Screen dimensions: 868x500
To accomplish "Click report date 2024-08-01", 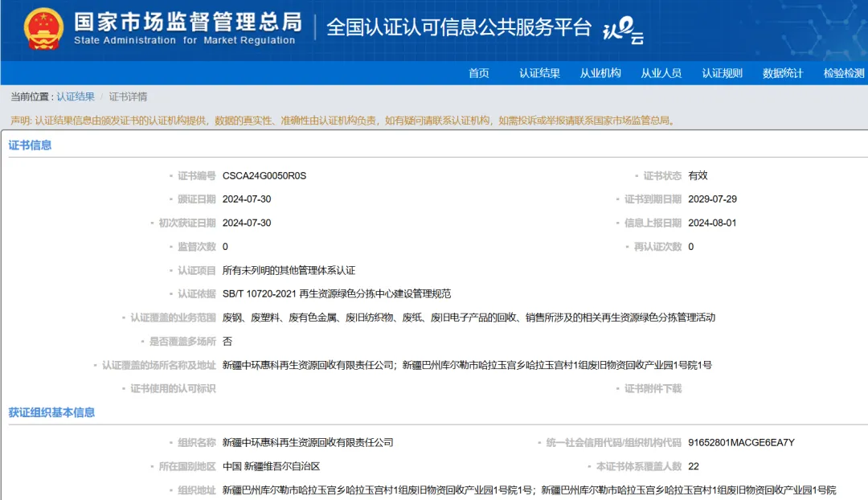I will tap(712, 223).
